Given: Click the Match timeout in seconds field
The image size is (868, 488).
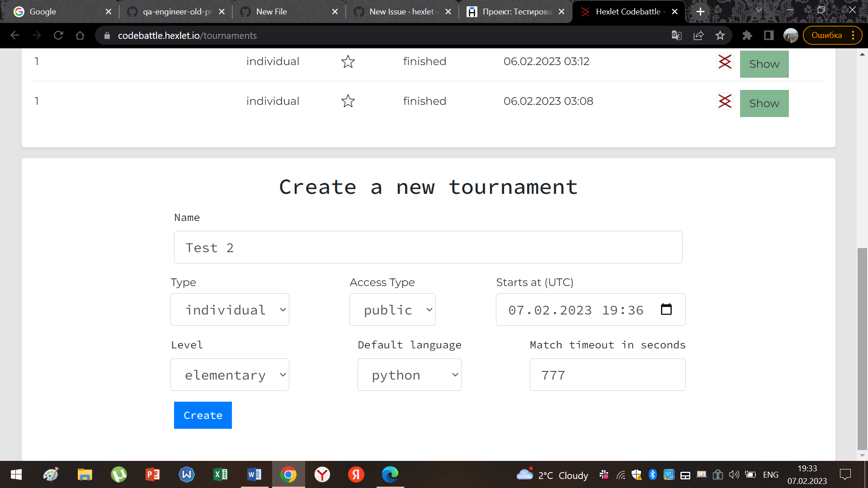Looking at the screenshot, I should [x=607, y=375].
